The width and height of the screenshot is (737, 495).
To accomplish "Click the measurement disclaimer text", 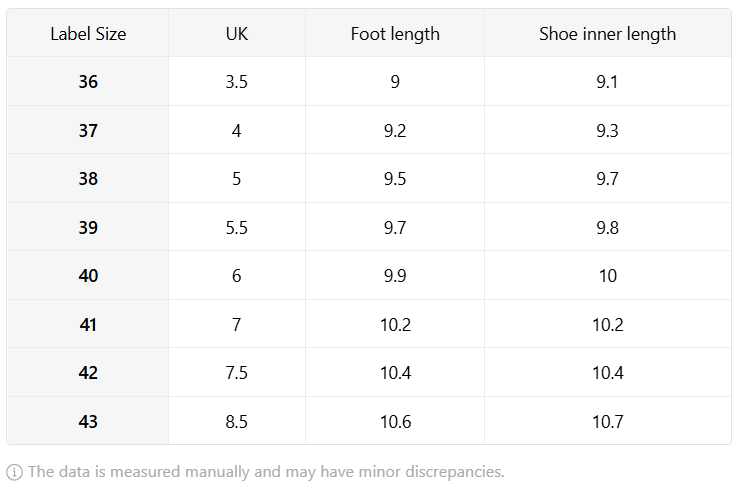I will (266, 471).
